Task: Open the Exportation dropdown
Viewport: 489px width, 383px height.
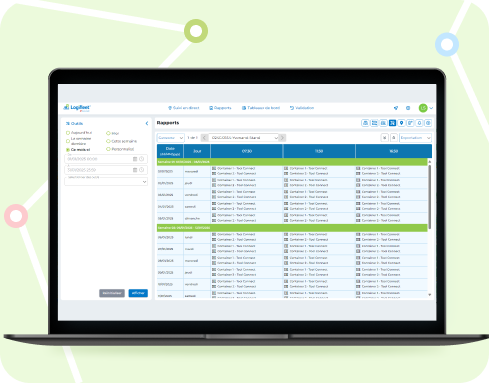Action: click(x=415, y=138)
